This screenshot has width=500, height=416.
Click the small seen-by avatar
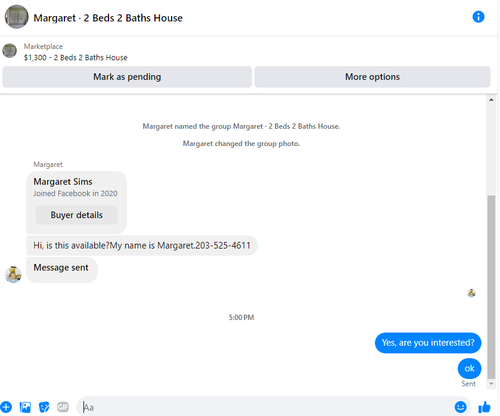tap(471, 293)
